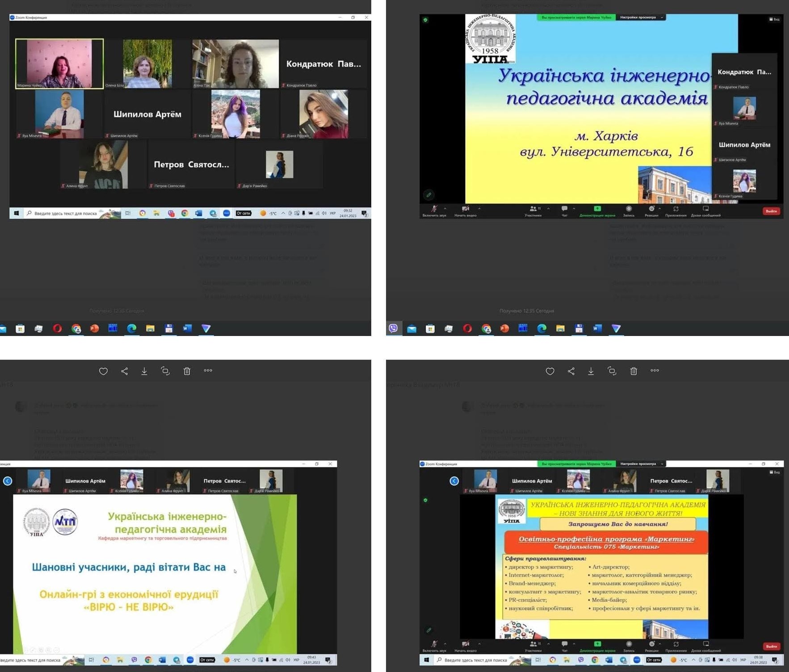Expand video options arrow beside Начать видео, Харків window

pyautogui.click(x=479, y=208)
